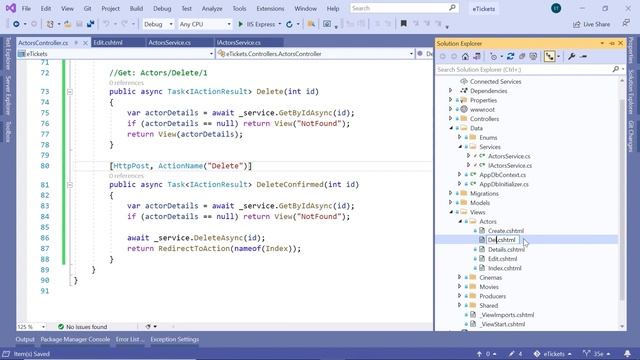Click the Open File folder icon

pyautogui.click(x=68, y=24)
